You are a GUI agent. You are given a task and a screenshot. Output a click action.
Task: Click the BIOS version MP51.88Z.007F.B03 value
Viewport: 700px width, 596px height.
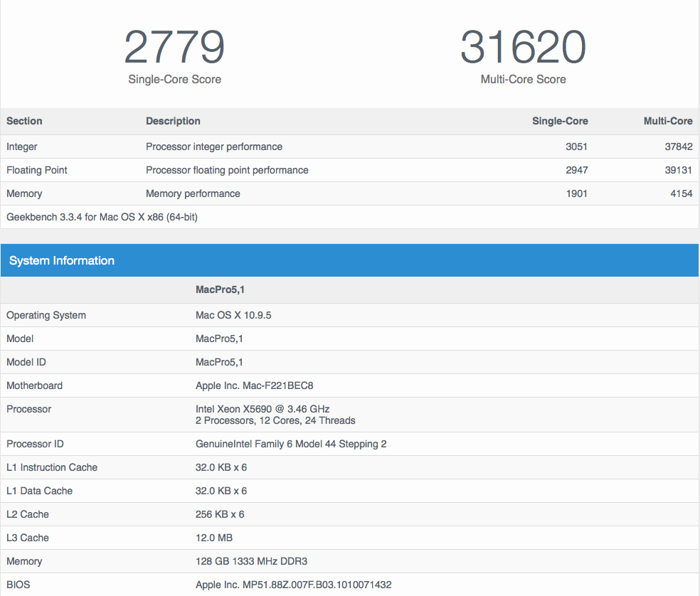click(293, 585)
